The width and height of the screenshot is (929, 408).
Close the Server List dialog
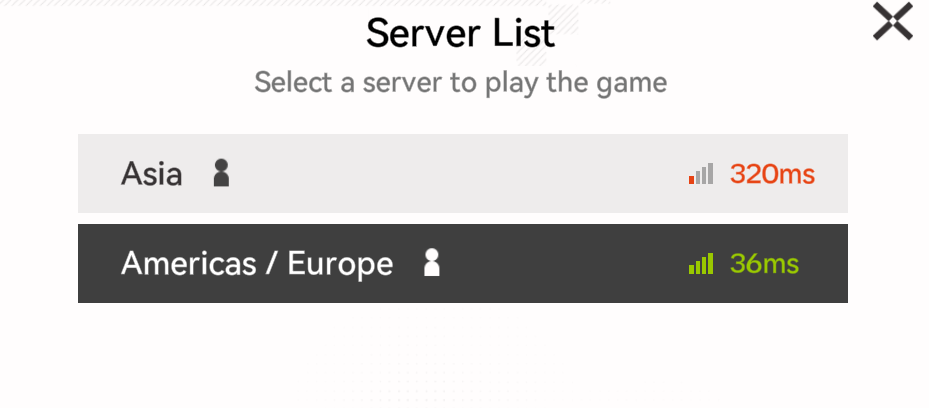pos(892,21)
